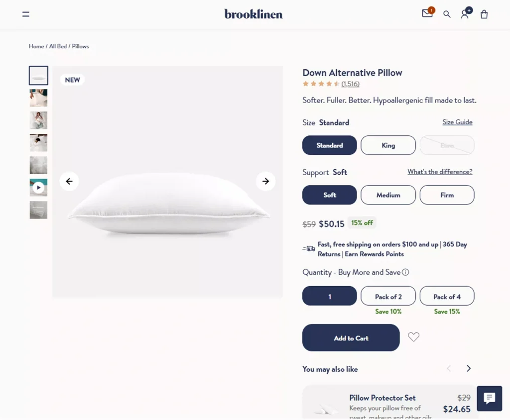Open the hamburger navigation menu
The height and width of the screenshot is (420, 510).
25,14
